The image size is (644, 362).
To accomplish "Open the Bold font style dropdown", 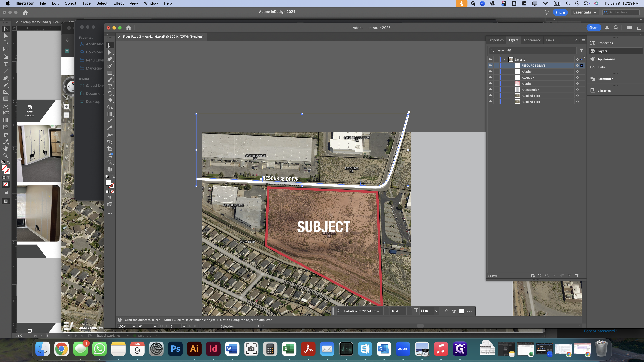I will click(x=409, y=311).
